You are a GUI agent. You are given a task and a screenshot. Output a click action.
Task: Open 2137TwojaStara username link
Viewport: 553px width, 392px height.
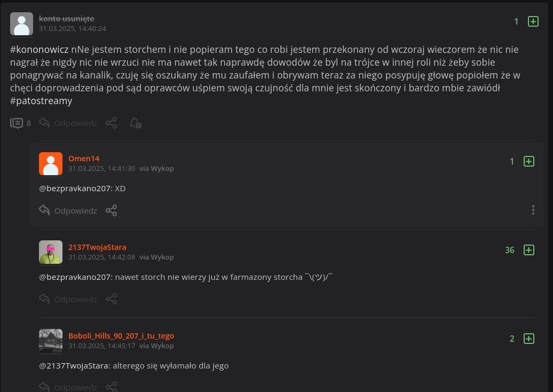(x=97, y=247)
